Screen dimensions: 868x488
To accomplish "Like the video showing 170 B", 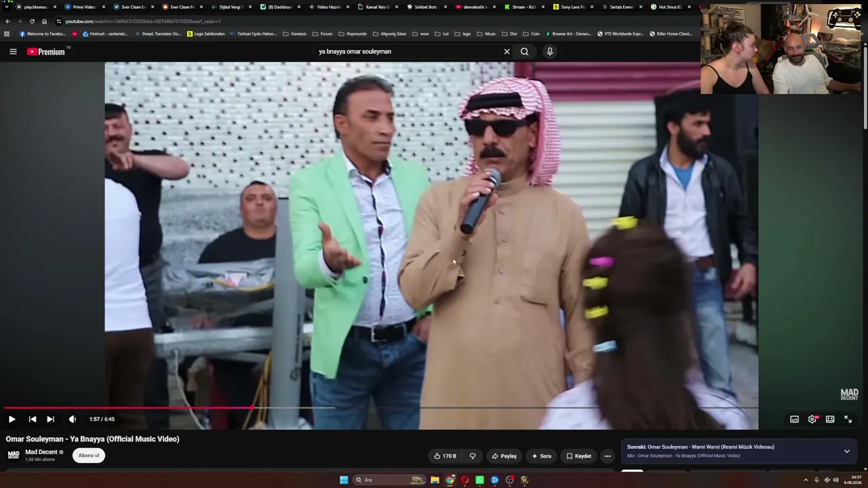I will tap(445, 456).
